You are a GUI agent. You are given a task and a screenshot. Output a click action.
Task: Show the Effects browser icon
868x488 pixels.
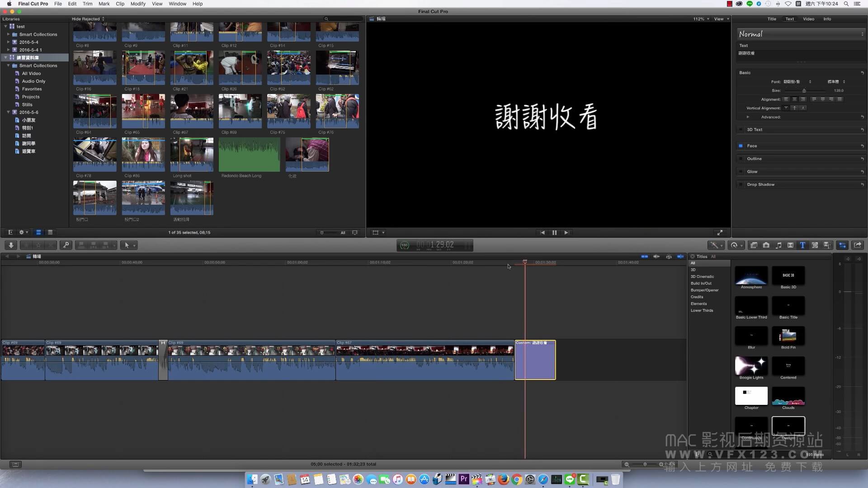coord(754,245)
